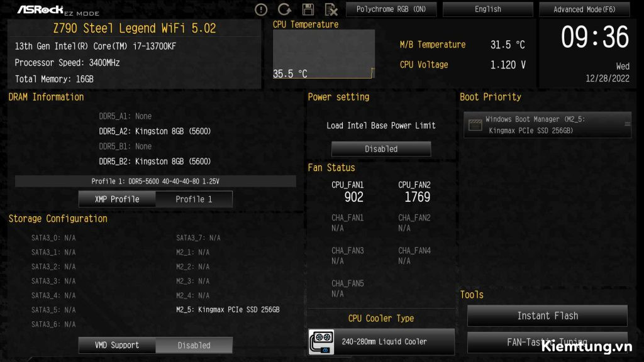Click the 09:36 clock display
Viewport: 644px width, 362px height.
tap(595, 37)
